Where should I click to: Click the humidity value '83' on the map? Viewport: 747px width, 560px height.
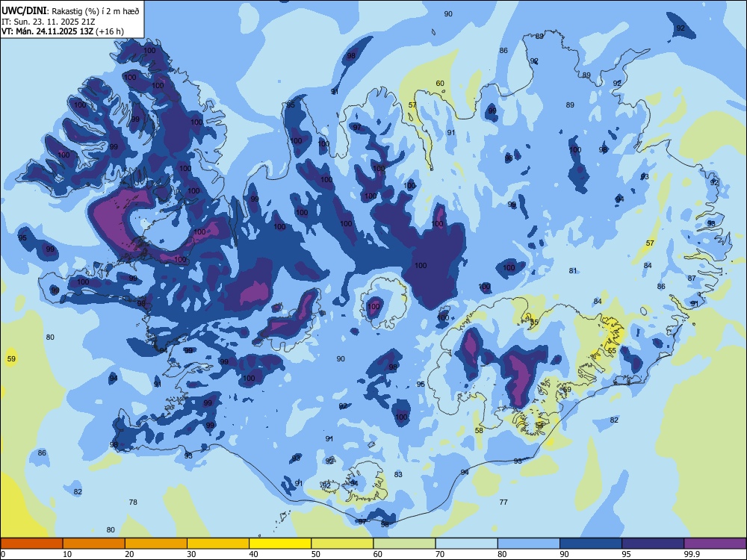(x=398, y=474)
